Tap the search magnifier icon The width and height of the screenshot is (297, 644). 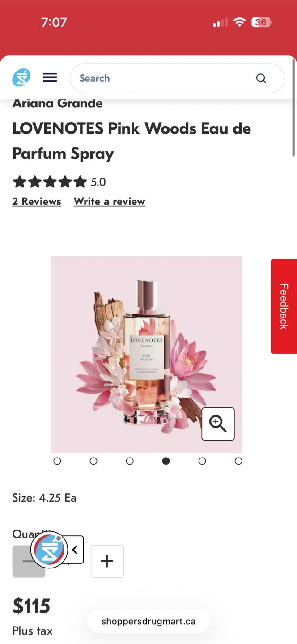[x=261, y=78]
